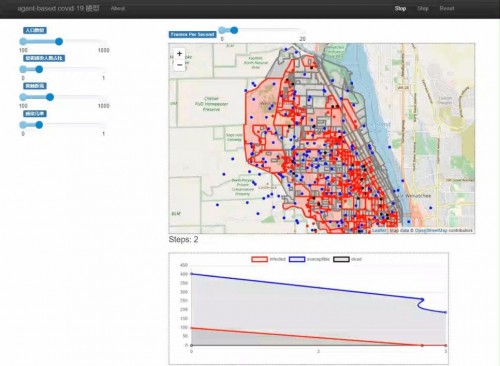Click the Frames Per Second slider handle
500x366 pixels.
click(x=234, y=30)
